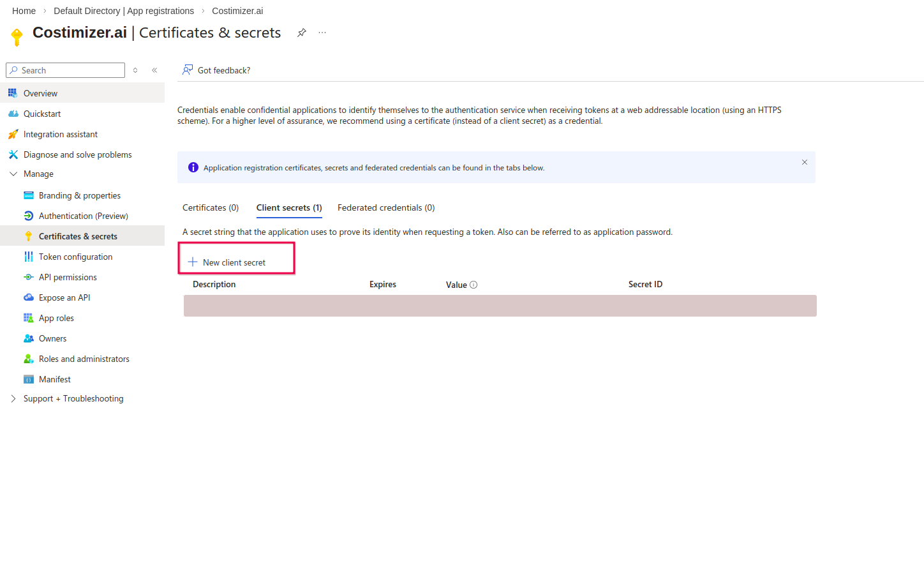This screenshot has height=563, width=924.
Task: Open Branding & properties page
Action: [80, 195]
